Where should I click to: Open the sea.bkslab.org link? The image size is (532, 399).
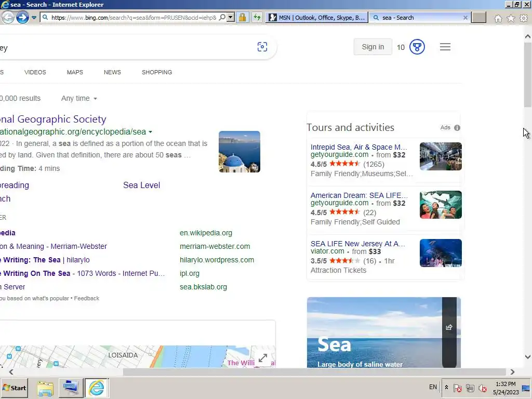203,287
